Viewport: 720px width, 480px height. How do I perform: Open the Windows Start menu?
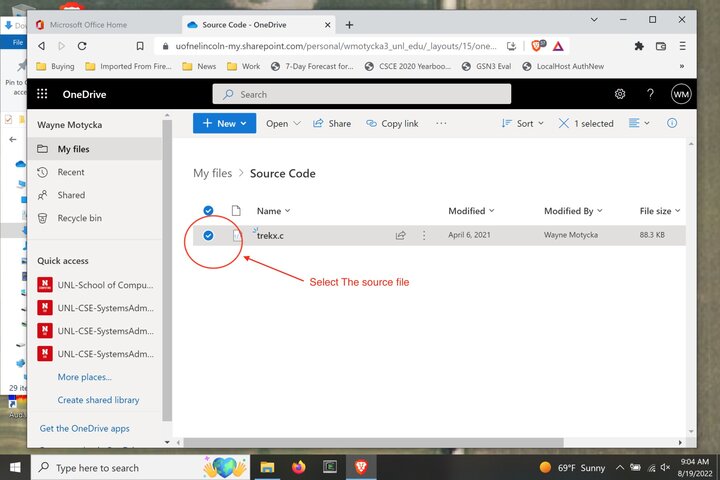pos(15,468)
